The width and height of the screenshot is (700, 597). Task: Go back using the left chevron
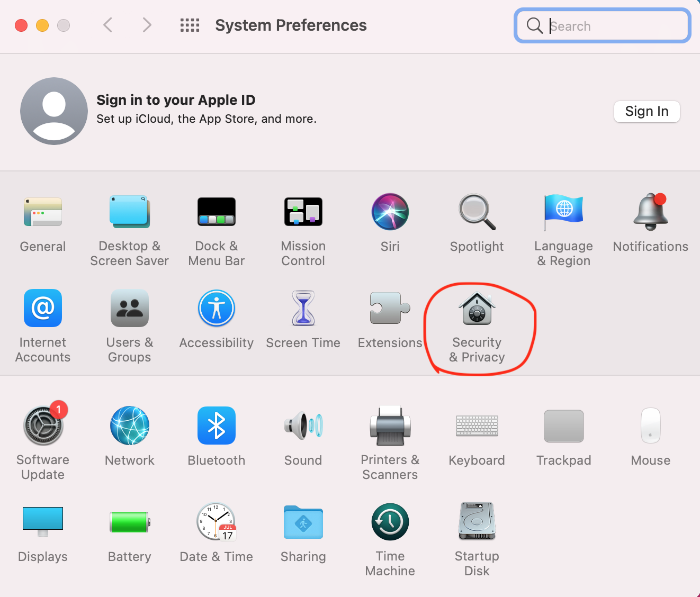pyautogui.click(x=108, y=25)
